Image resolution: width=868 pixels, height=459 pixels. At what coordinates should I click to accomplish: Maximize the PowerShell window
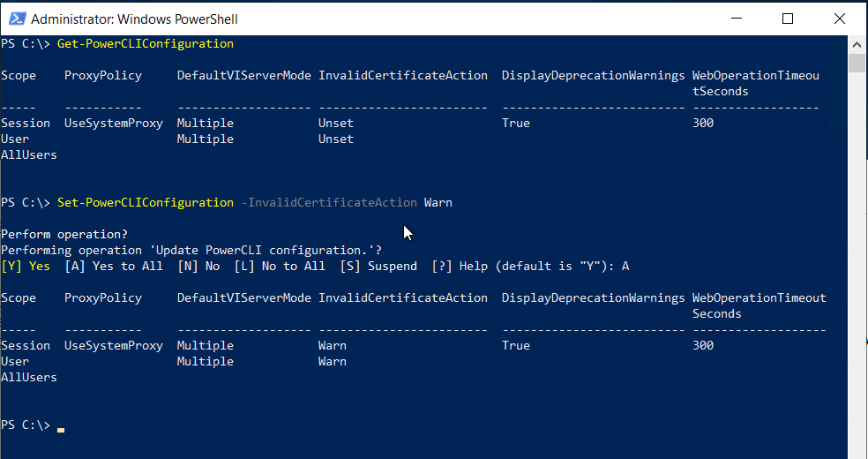pos(788,19)
